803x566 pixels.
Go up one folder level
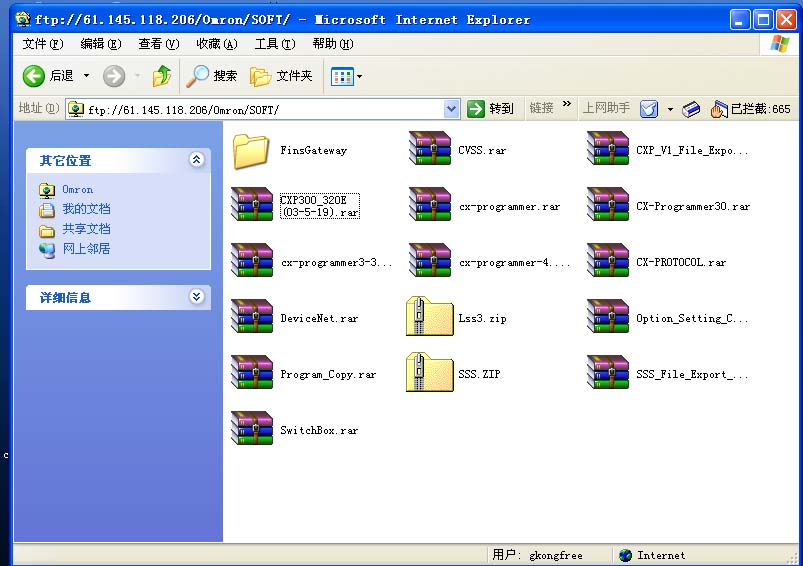click(x=162, y=76)
